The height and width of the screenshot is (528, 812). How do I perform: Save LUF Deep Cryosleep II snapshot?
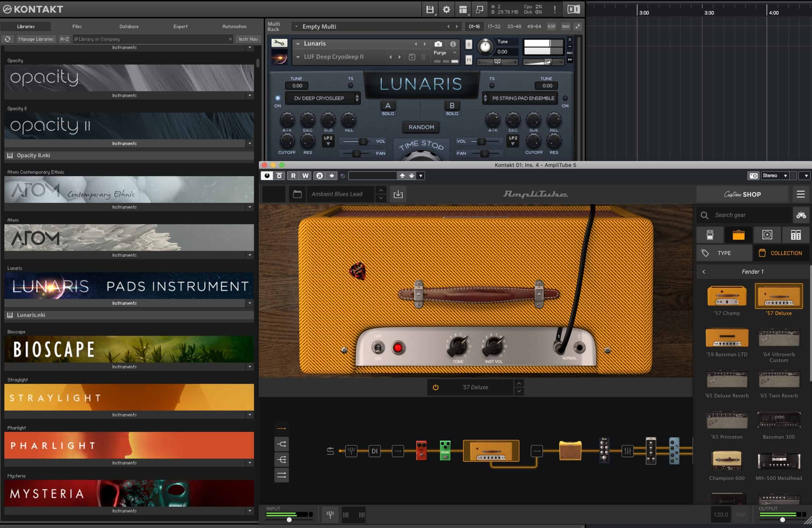point(412,57)
